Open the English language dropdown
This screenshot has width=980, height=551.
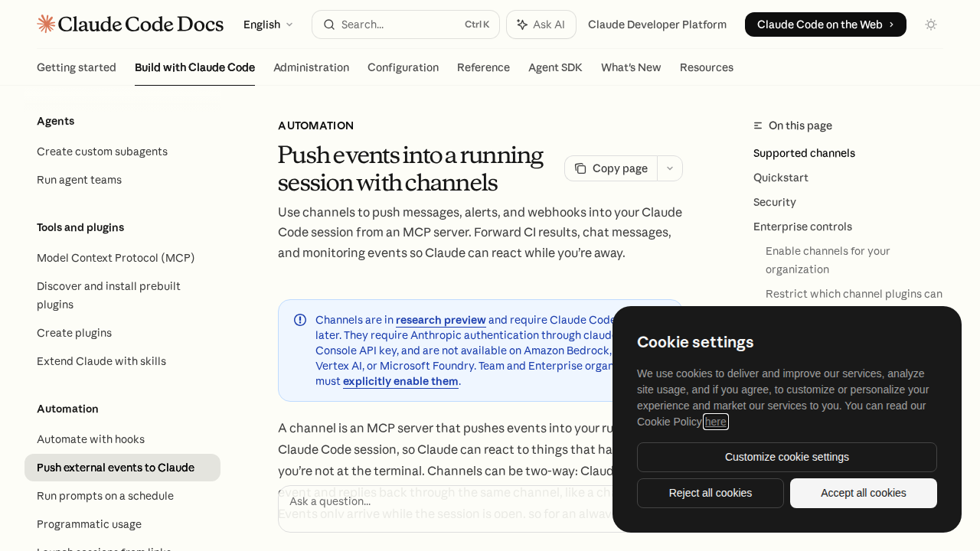268,24
